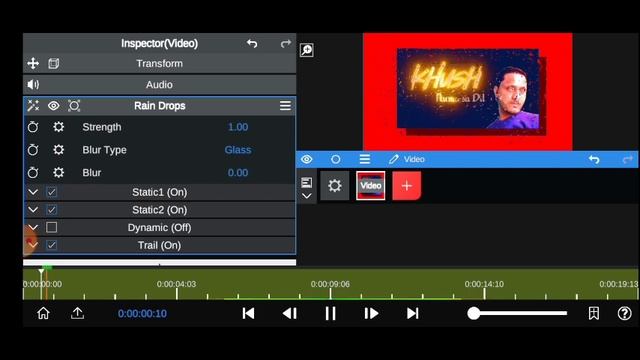Jump to the end of timeline
Viewport: 640px width, 360px height.
413,313
